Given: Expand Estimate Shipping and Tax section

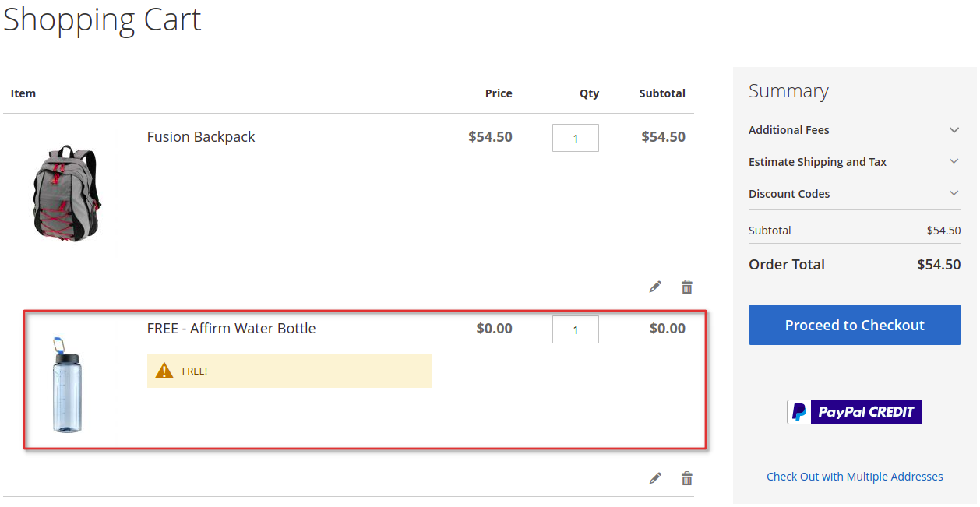Looking at the screenshot, I should [855, 162].
